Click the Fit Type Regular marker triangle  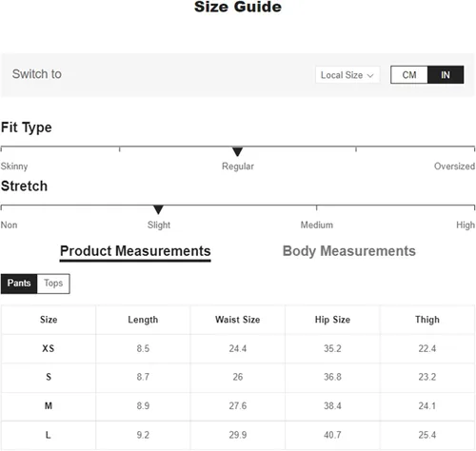[237, 151]
